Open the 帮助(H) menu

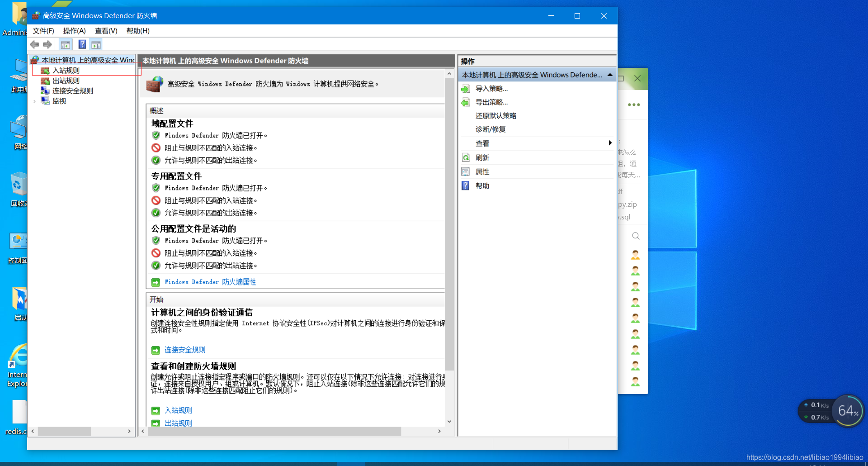click(x=138, y=31)
